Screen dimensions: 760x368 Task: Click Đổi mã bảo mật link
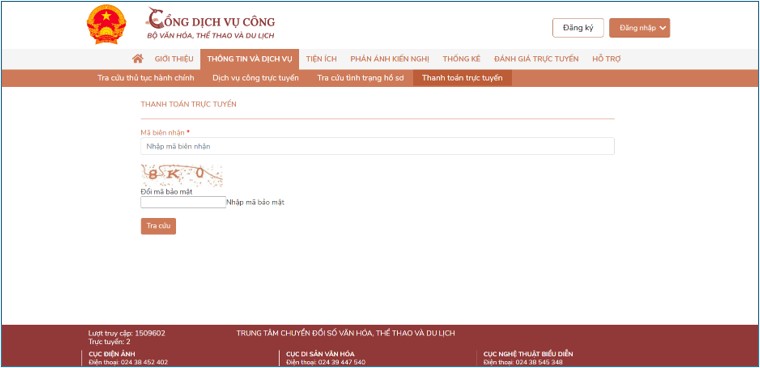(166, 192)
